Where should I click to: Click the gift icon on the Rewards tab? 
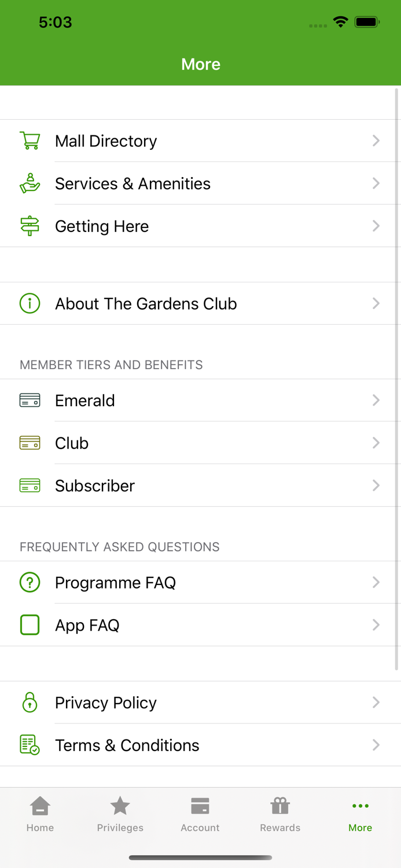coord(280,805)
